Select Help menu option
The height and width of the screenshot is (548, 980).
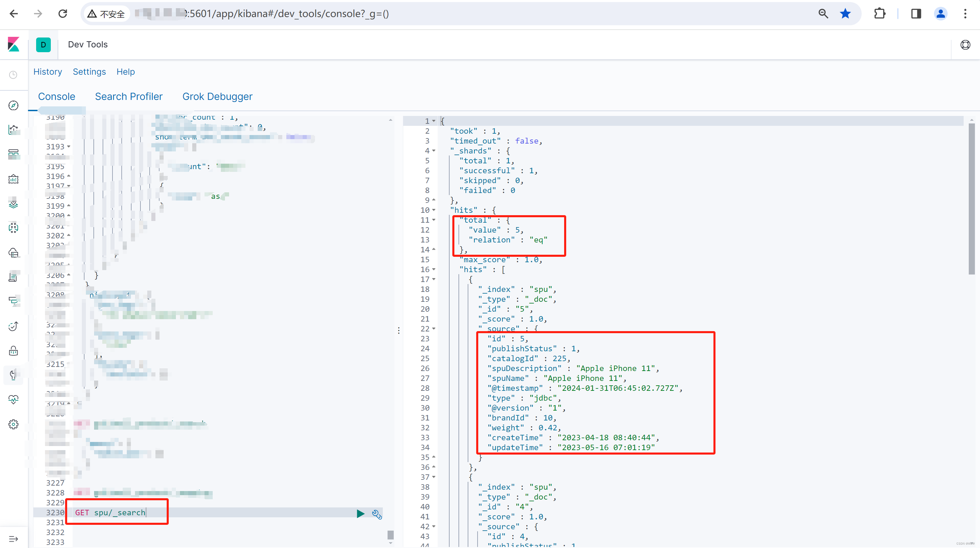tap(125, 72)
